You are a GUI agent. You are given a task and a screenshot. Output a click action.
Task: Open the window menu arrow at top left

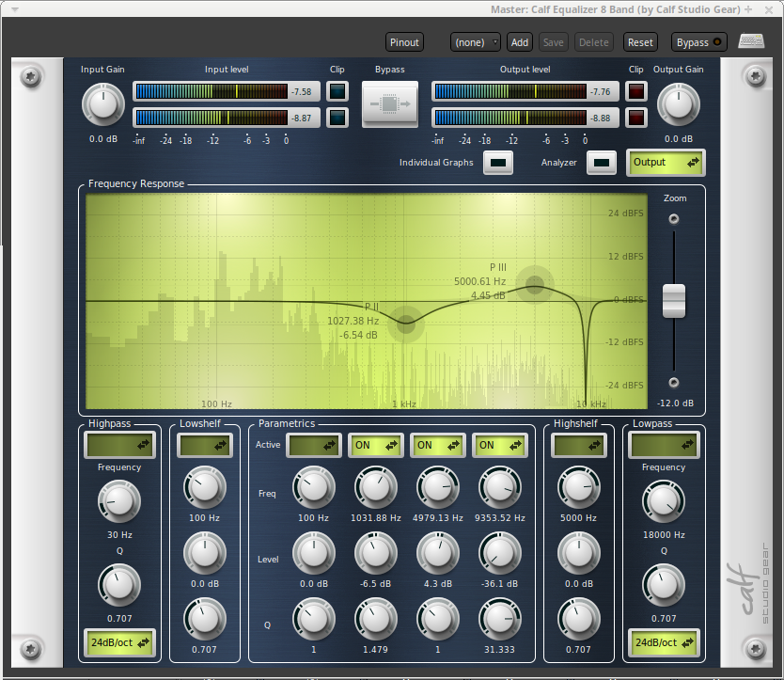pyautogui.click(x=13, y=8)
